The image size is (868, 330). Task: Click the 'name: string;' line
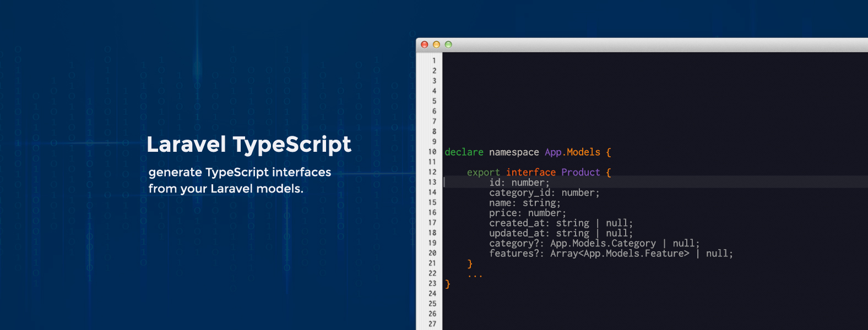(525, 203)
